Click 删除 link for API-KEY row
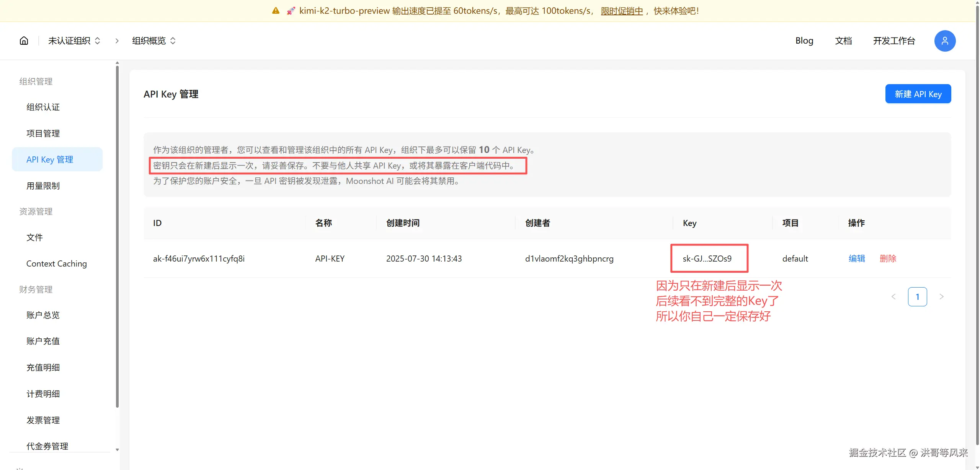The width and height of the screenshot is (980, 470). click(888, 259)
